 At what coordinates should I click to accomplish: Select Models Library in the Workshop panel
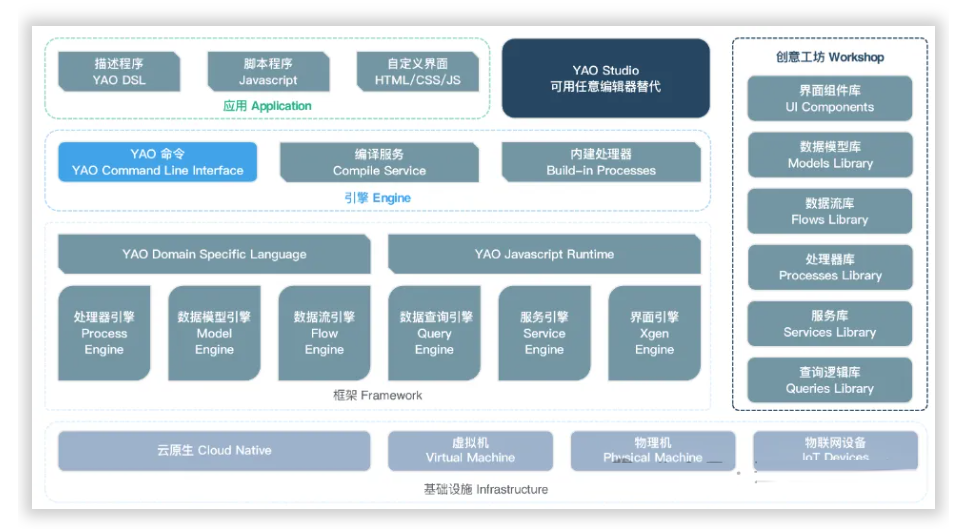(829, 155)
